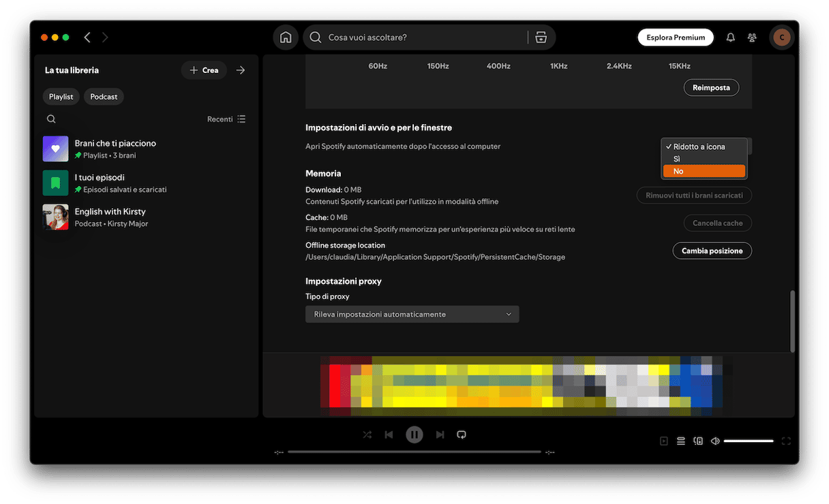829x504 pixels.
Task: Click Cancella cache button
Action: [718, 223]
